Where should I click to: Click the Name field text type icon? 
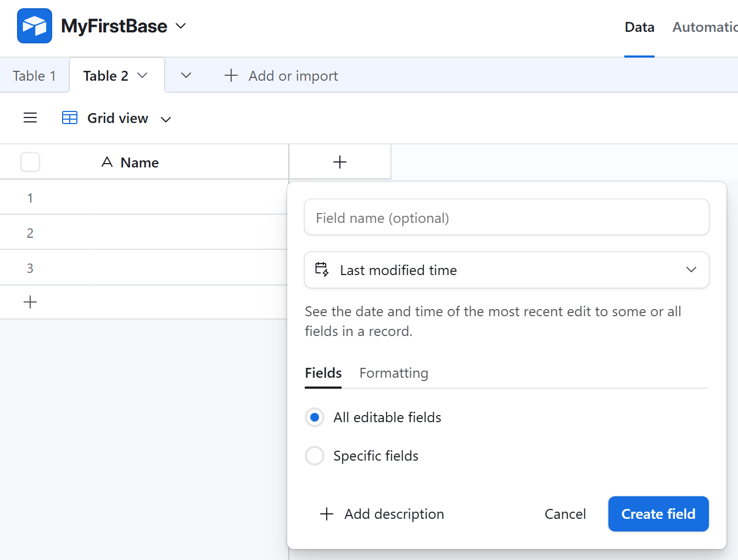pos(107,163)
